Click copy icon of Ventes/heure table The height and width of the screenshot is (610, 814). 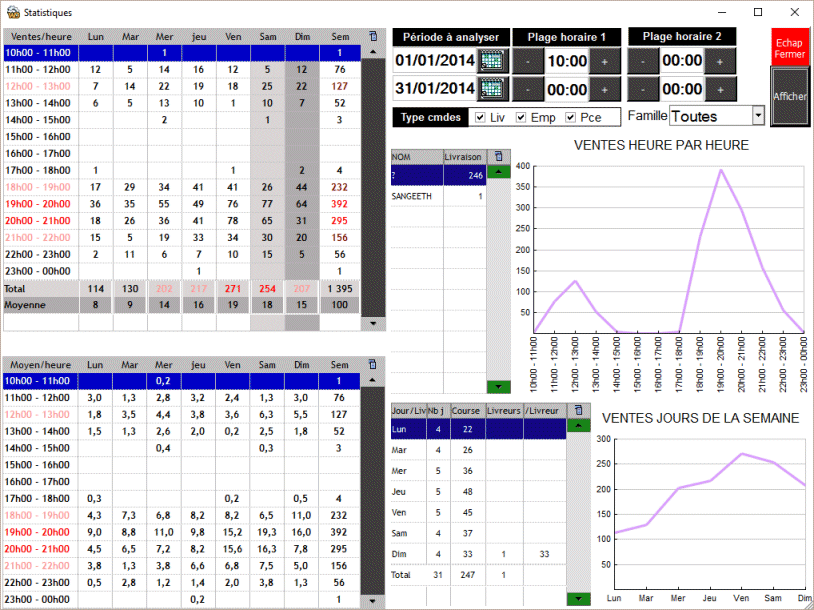(373, 35)
